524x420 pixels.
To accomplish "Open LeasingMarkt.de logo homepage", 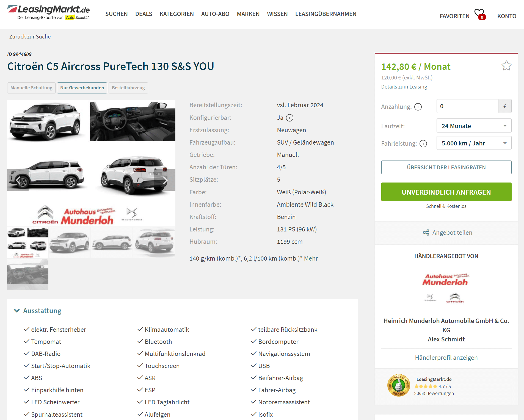I will (48, 12).
